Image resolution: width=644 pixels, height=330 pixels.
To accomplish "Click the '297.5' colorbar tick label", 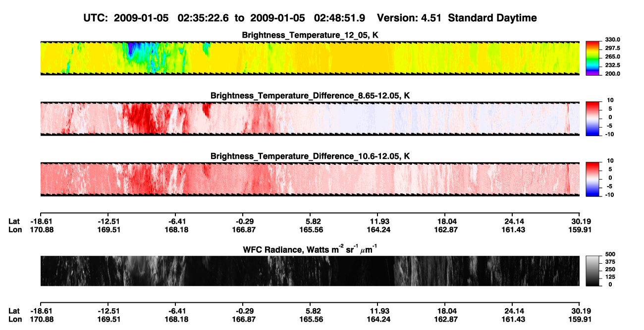I will 612,48.
